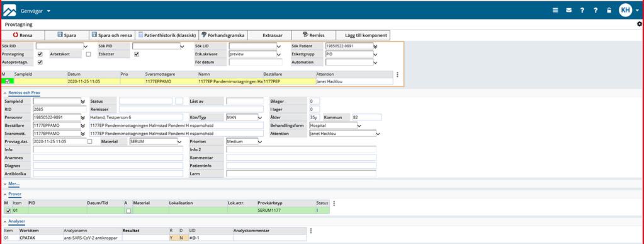
Task: Click the double chevron next to Sök Patient
Action: coord(375,46)
